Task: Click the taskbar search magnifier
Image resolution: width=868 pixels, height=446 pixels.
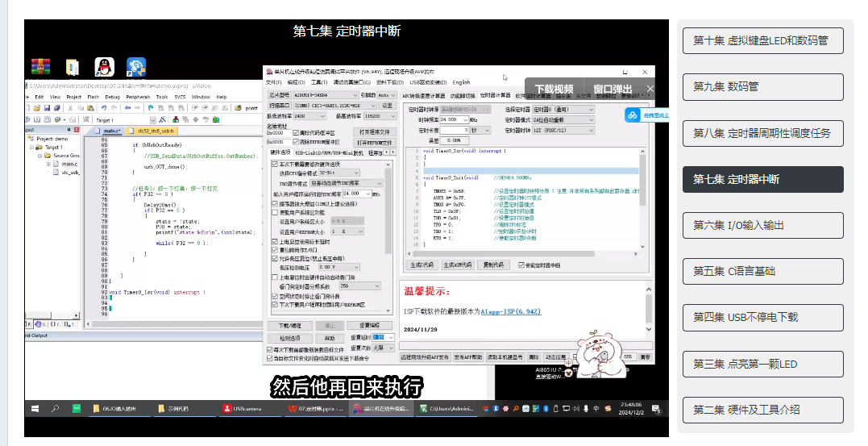Action: (56, 408)
